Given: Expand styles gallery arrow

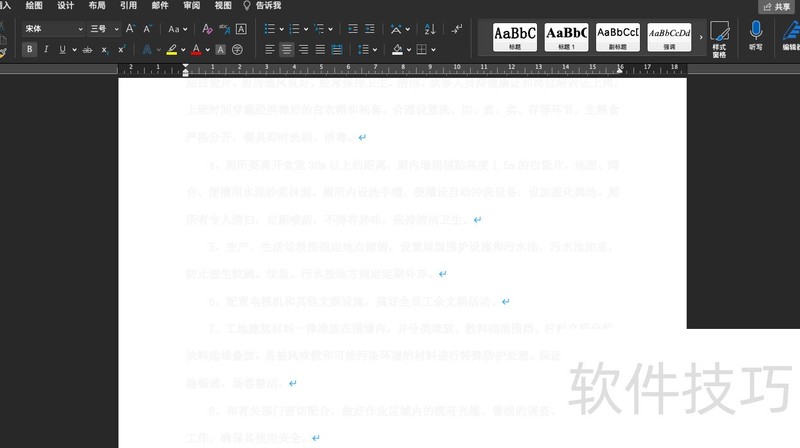Looking at the screenshot, I should pyautogui.click(x=701, y=37).
